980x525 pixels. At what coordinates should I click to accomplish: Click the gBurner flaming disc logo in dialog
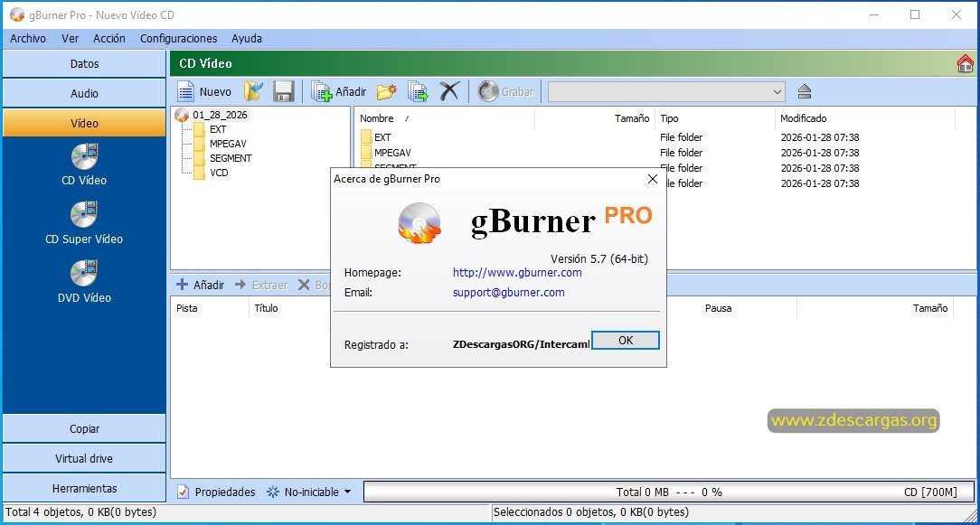pyautogui.click(x=419, y=222)
